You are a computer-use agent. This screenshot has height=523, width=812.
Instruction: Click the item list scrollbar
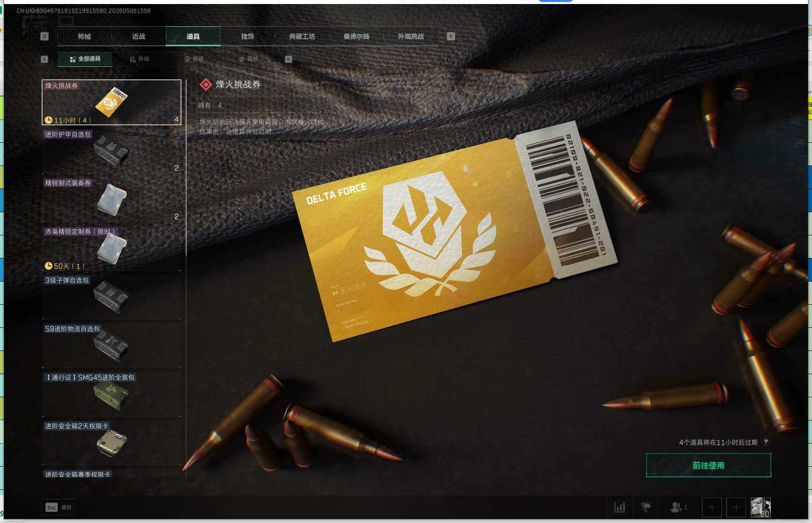pyautogui.click(x=186, y=168)
